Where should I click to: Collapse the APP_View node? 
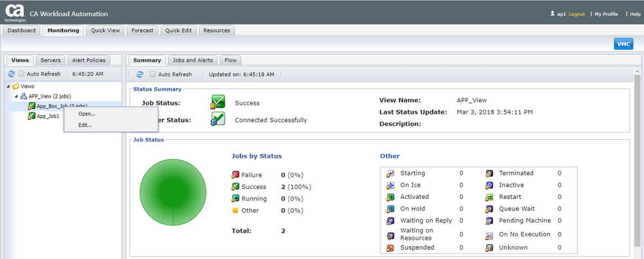[x=17, y=96]
